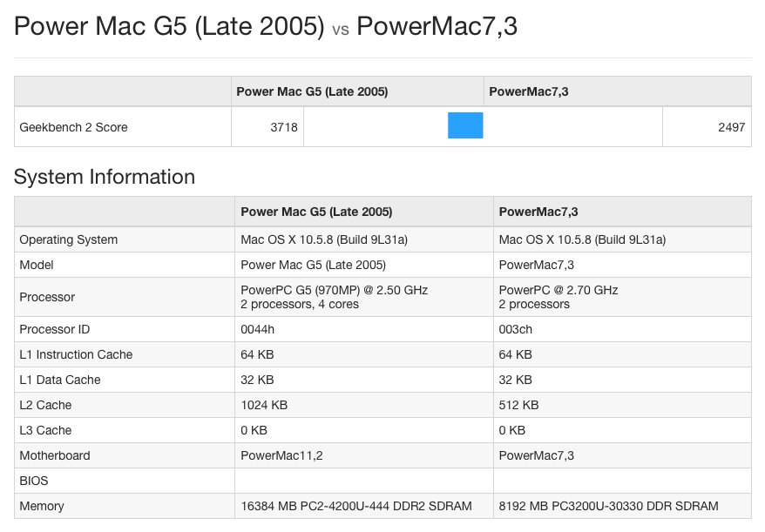Viewport: 765px width, 532px height.
Task: Click the 'System Information' heading
Action: click(x=105, y=177)
